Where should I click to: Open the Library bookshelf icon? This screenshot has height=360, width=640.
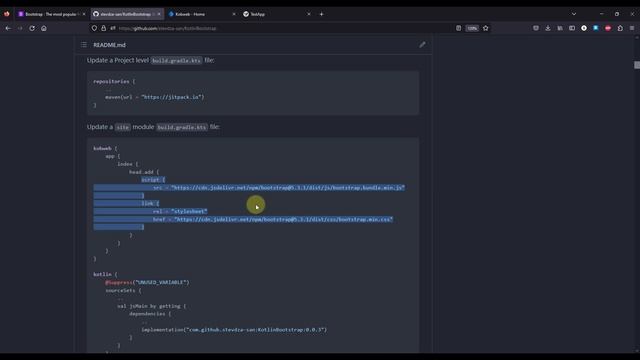pos(560,28)
